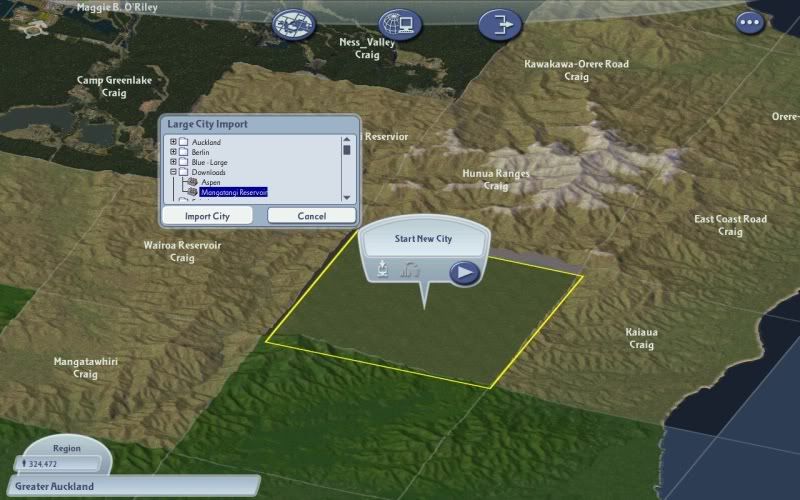Collapse the Downloads folder

pos(173,172)
